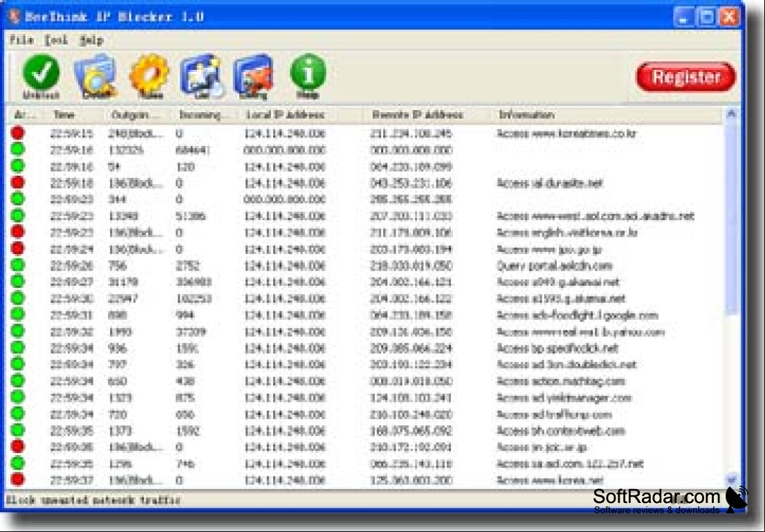This screenshot has width=765, height=532.
Task: Click the scrollbar down arrow
Action: (731, 480)
